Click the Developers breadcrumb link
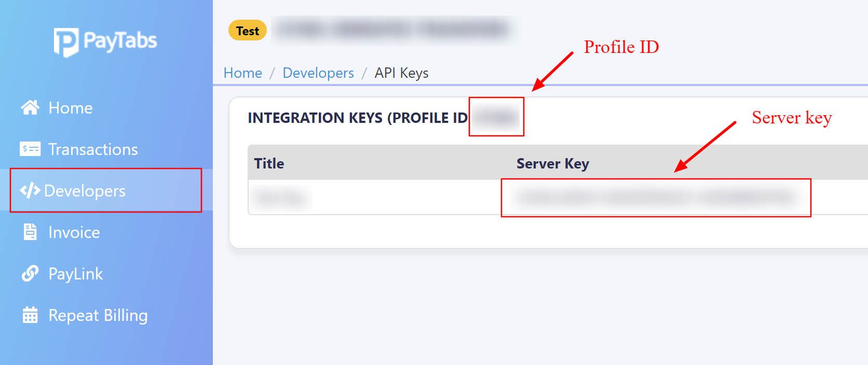Image resolution: width=868 pixels, height=365 pixels. [x=318, y=73]
